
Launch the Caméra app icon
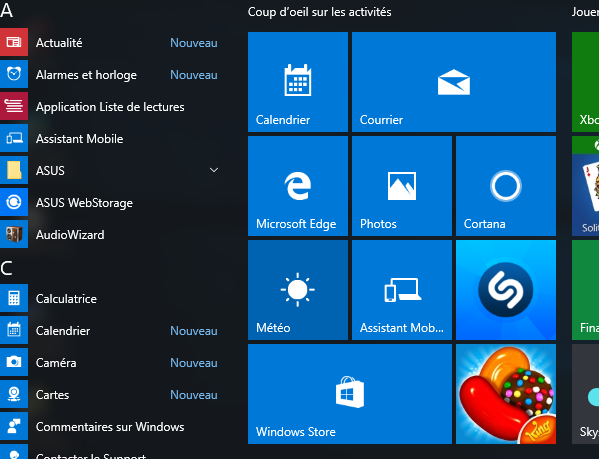click(x=14, y=362)
